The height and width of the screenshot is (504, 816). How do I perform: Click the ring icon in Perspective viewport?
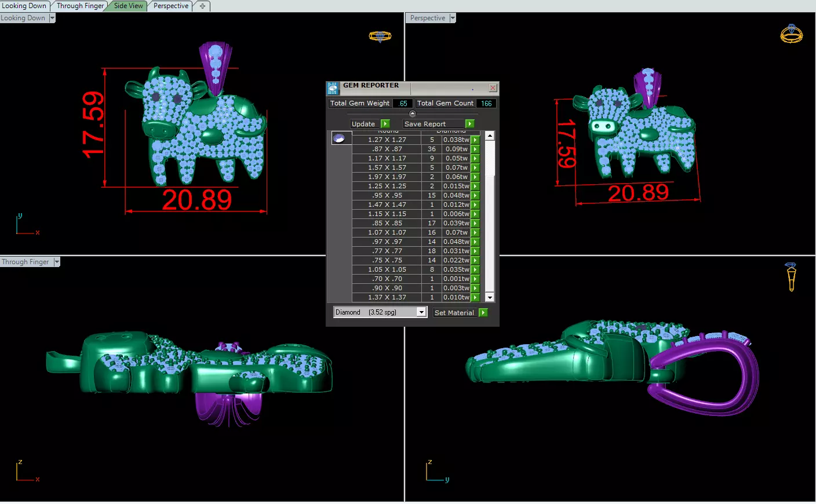[x=791, y=34]
